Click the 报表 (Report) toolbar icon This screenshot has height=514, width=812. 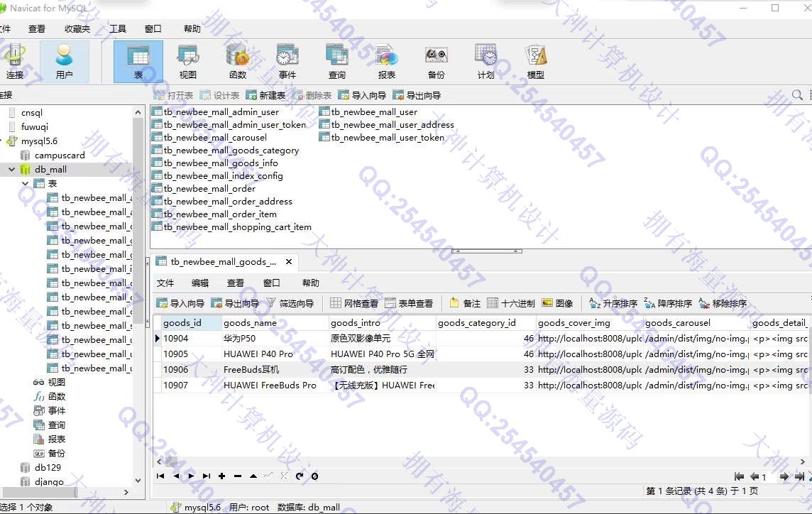pyautogui.click(x=386, y=61)
